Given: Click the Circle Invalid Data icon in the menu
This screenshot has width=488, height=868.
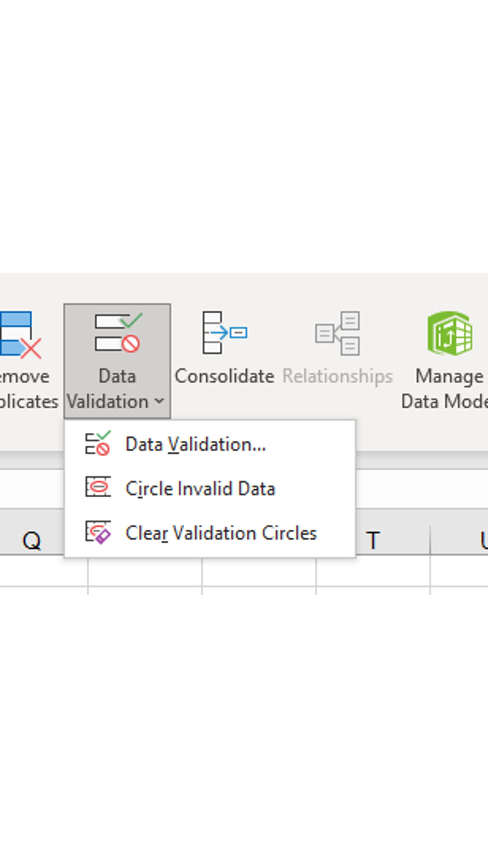Looking at the screenshot, I should (x=98, y=489).
